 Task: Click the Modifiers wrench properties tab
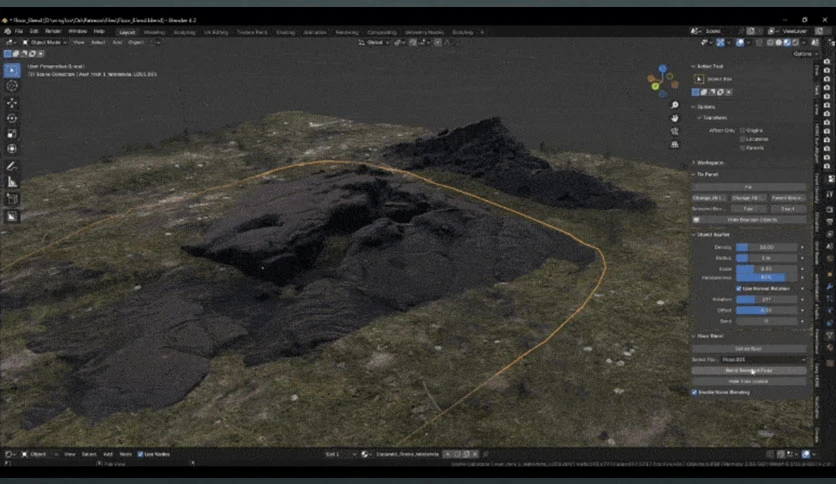[830, 286]
